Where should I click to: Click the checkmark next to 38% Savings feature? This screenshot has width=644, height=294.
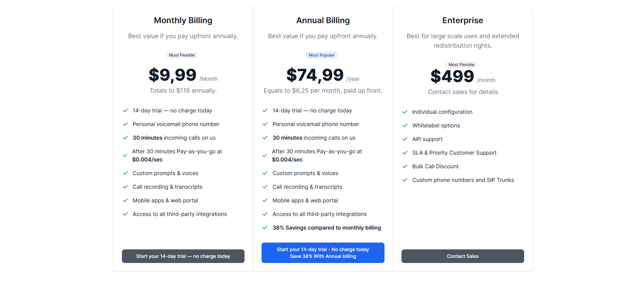pos(265,228)
